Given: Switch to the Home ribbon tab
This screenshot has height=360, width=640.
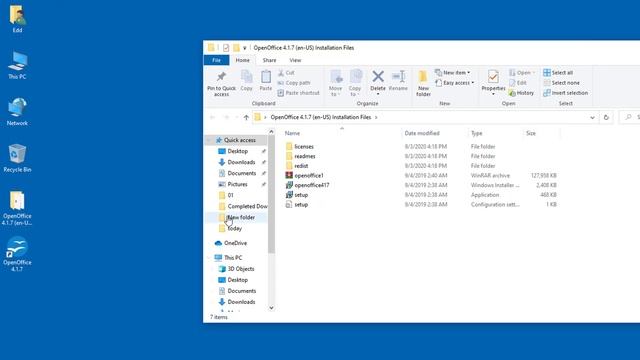Looking at the screenshot, I should tap(242, 60).
